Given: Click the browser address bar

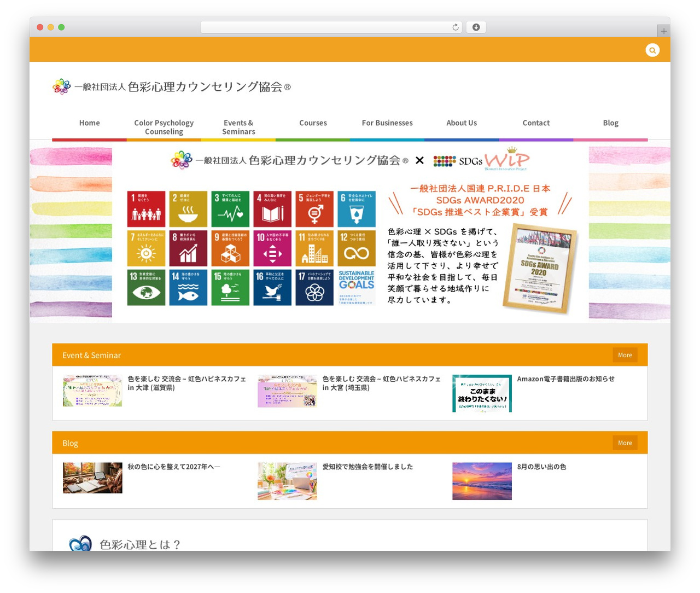Looking at the screenshot, I should pos(331,27).
